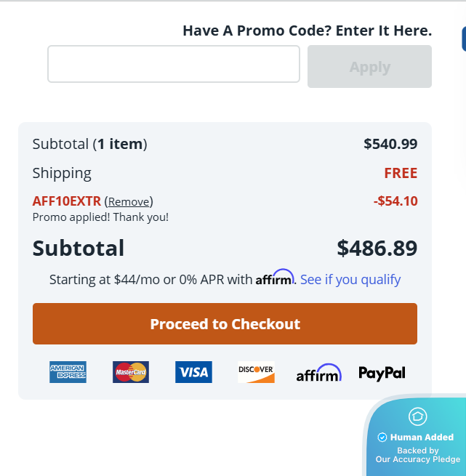
Task: Click the FREE shipping label
Action: 401,173
